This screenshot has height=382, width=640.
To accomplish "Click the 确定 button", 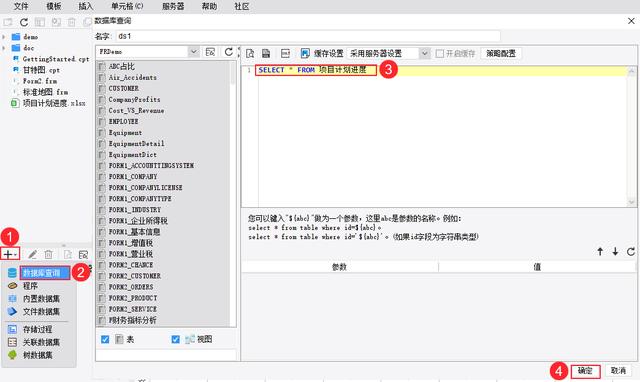I will pos(585,371).
